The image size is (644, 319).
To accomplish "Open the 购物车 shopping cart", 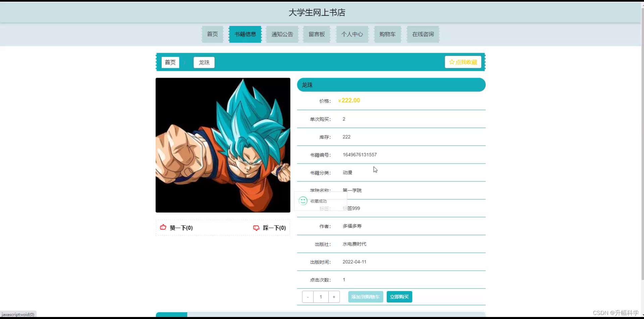I will point(387,34).
